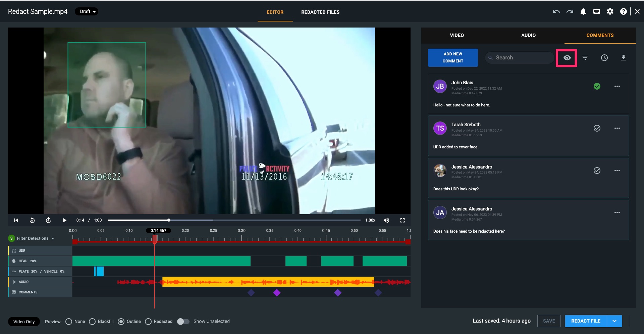644x334 pixels.
Task: Choose the Redacted preview radio button
Action: 148,322
